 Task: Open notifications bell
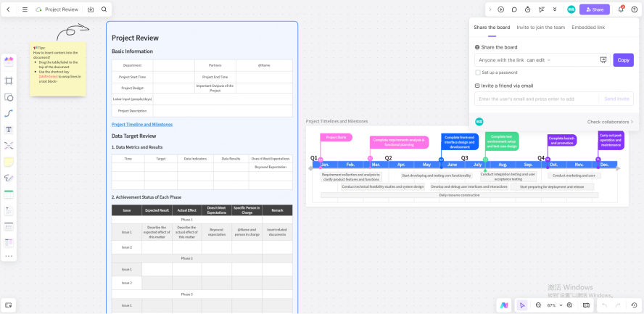[621, 9]
